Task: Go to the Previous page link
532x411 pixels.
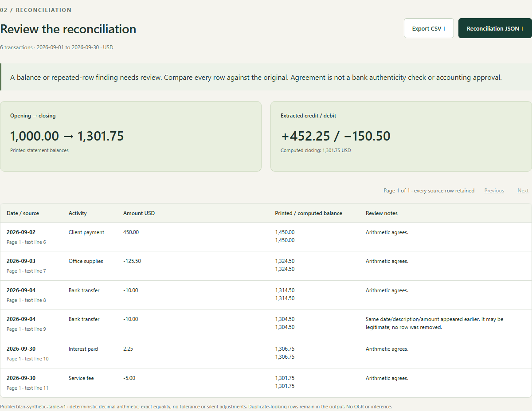Action: coord(494,191)
